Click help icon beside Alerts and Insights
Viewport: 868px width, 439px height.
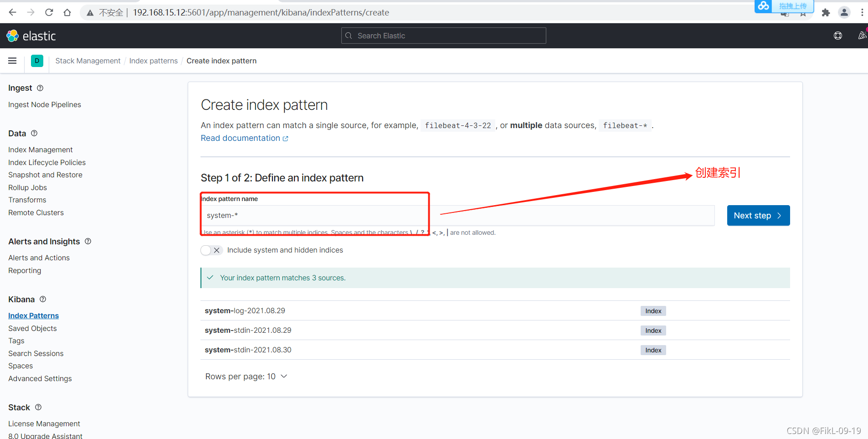tap(88, 241)
